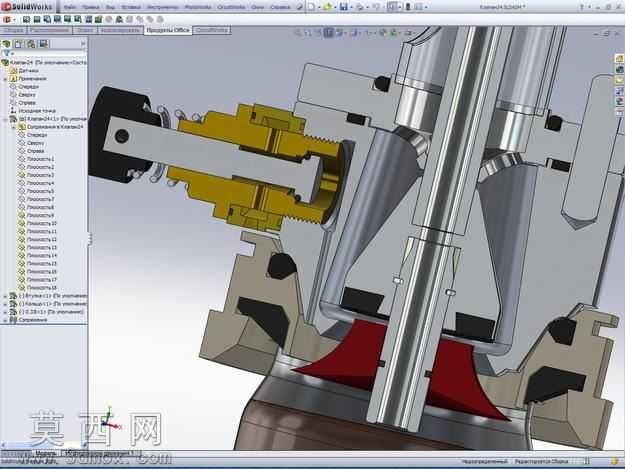Open second icon in right task pane
The width and height of the screenshot is (625, 469).
pos(620,70)
